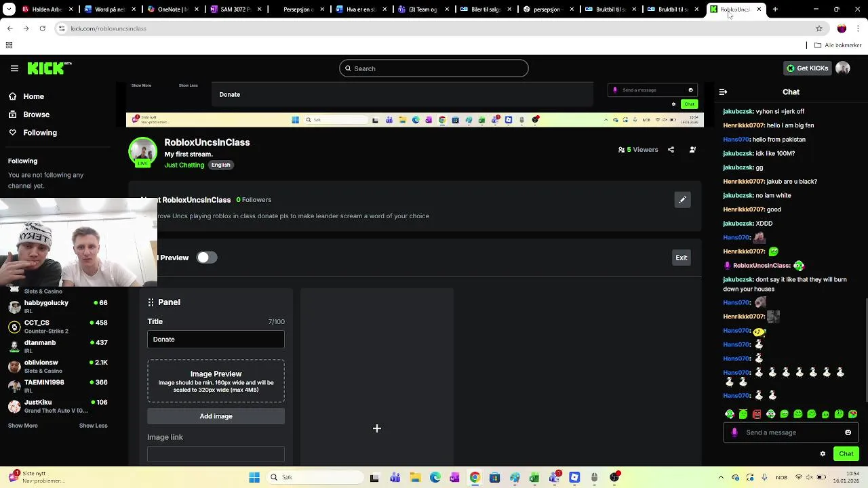Image resolution: width=868 pixels, height=488 pixels.
Task: Open the user profile avatar menu
Action: (843, 68)
